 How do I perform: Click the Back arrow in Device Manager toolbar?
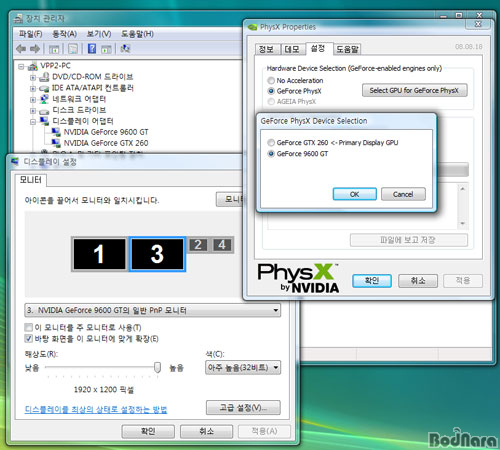click(21, 49)
